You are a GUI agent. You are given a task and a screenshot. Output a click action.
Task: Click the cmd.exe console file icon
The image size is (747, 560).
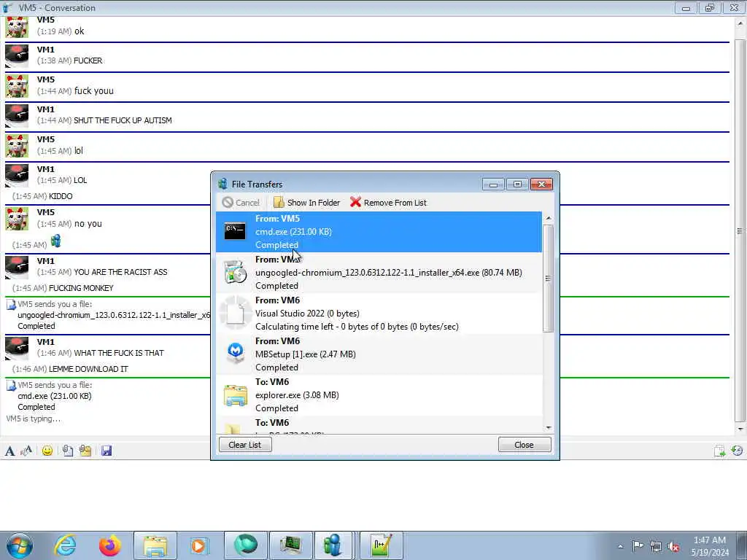pos(235,231)
